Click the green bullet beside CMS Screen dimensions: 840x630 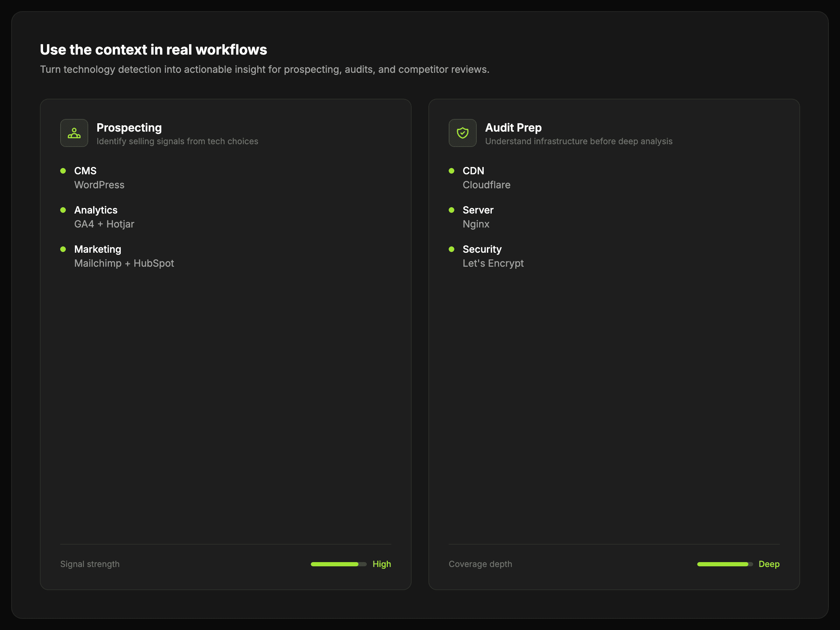pos(63,171)
